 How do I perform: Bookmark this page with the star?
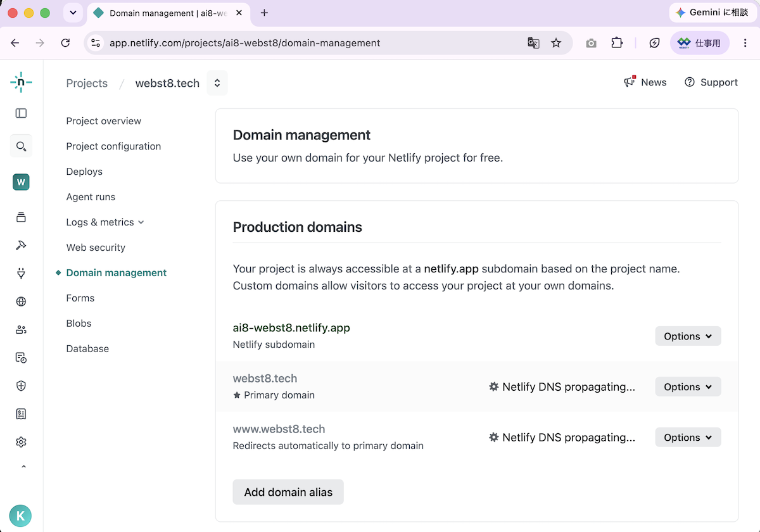(556, 43)
